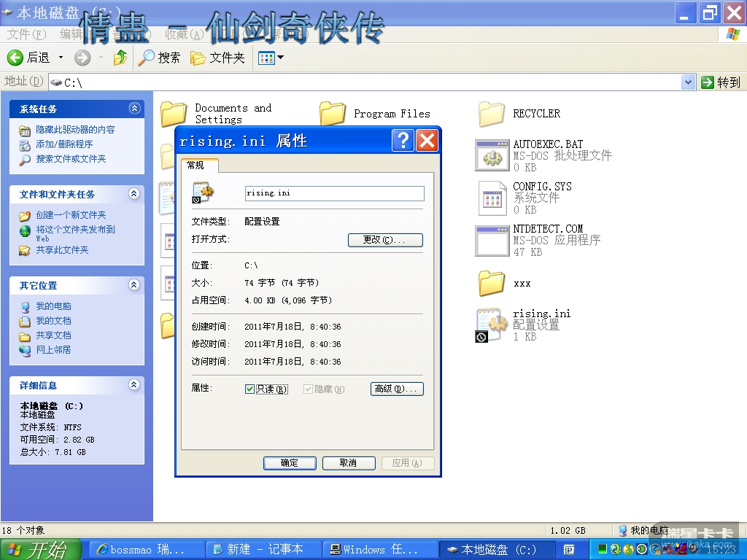Switch to 新建 - 记事本 taskbar window
This screenshot has width=747, height=560.
263,550
